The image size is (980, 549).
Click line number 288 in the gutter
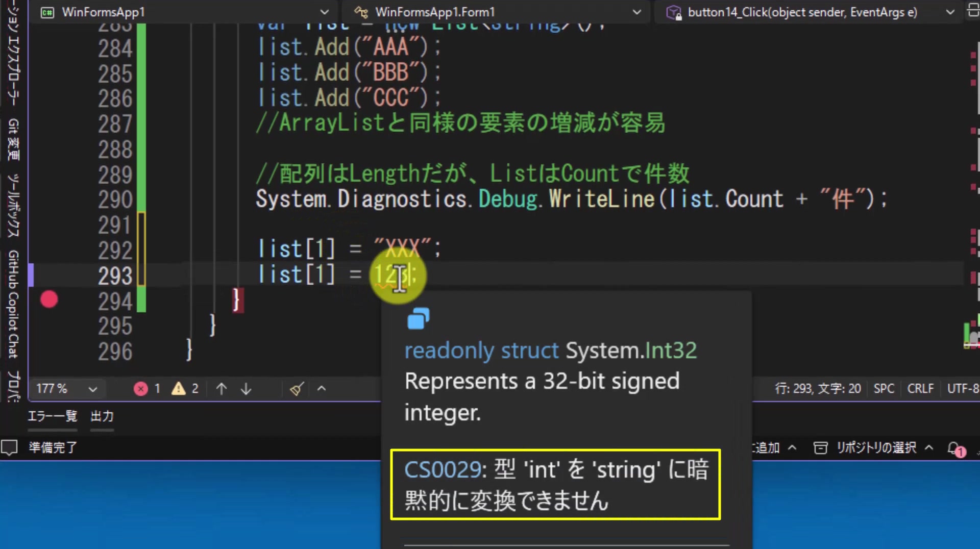coord(115,149)
